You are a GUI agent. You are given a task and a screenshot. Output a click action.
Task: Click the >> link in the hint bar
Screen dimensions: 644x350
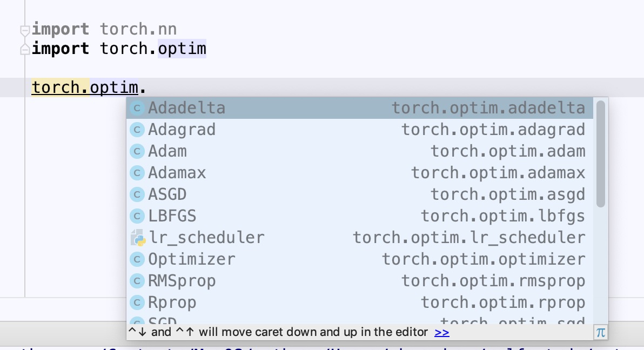[x=441, y=333]
